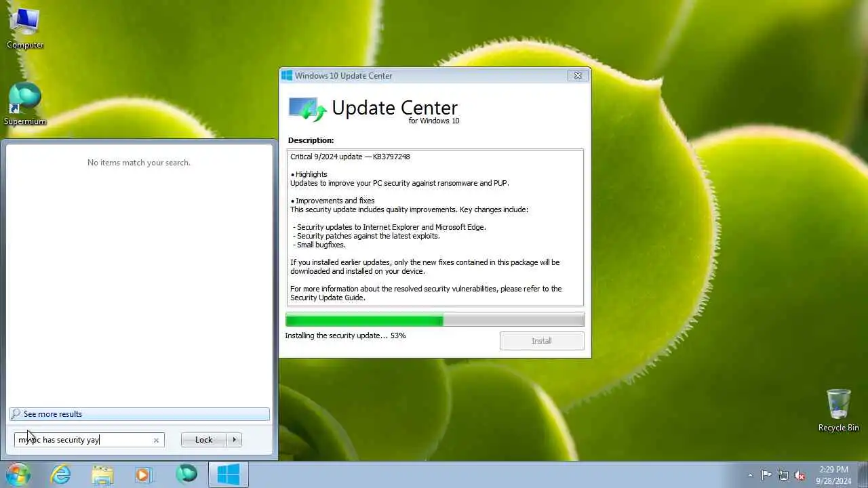Click the 'Description:' label
The height and width of the screenshot is (488, 868).
311,140
